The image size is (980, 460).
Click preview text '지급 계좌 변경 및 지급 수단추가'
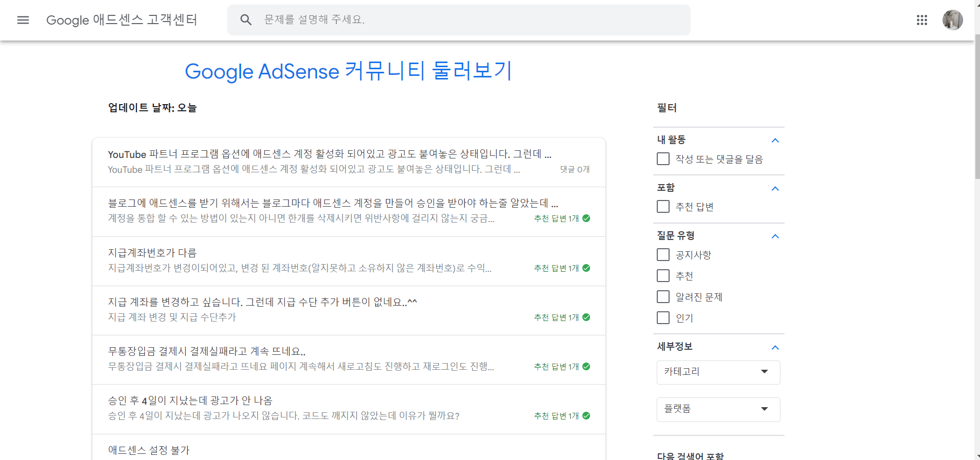tap(172, 317)
